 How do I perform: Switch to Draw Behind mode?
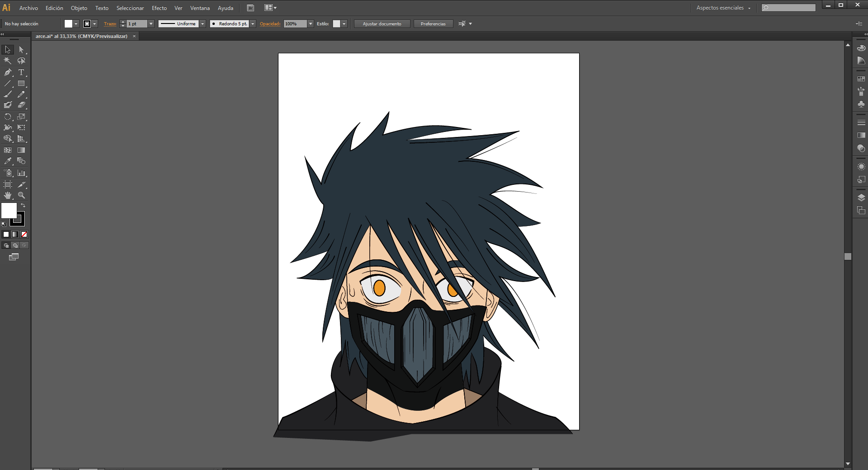coord(15,245)
